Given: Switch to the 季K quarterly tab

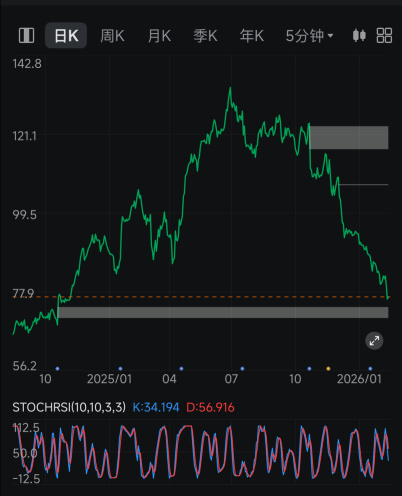Looking at the screenshot, I should pyautogui.click(x=205, y=36).
